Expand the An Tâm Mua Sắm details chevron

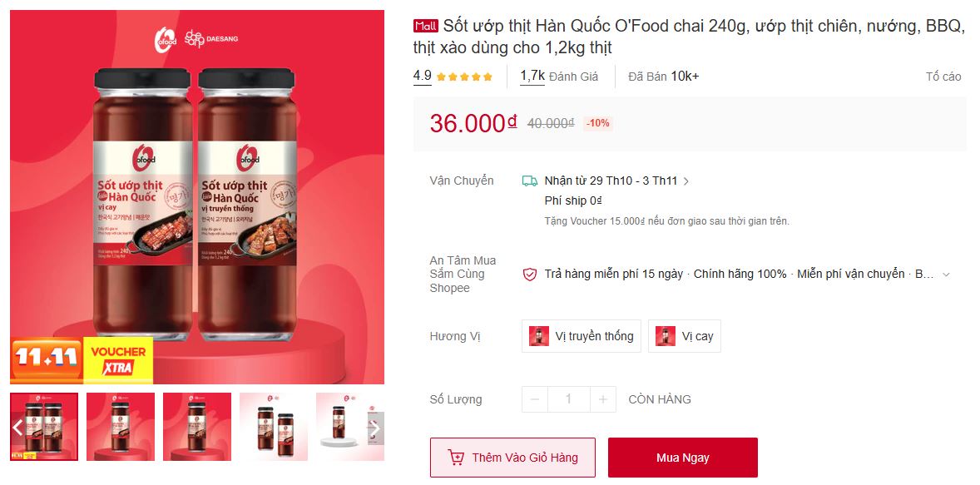click(946, 275)
